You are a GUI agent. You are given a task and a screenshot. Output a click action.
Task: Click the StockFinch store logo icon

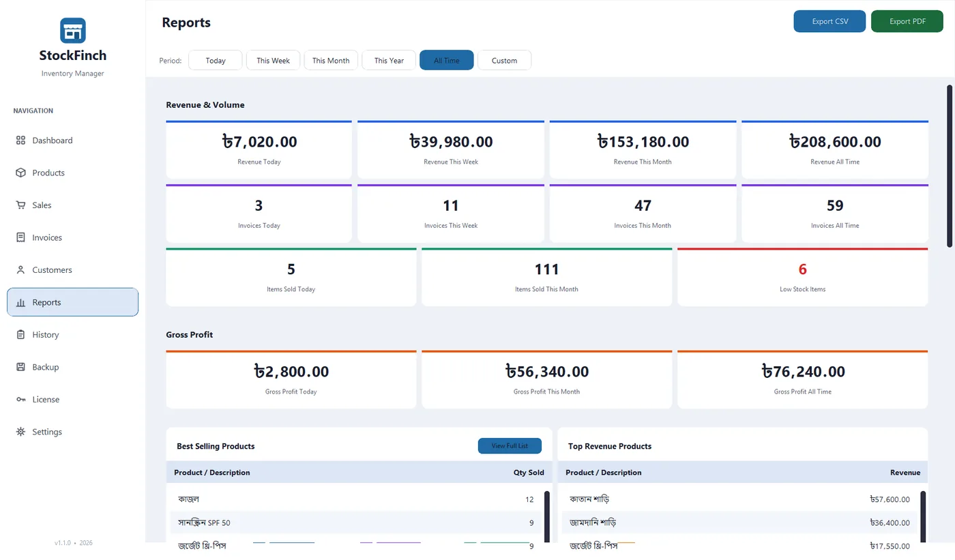(72, 31)
